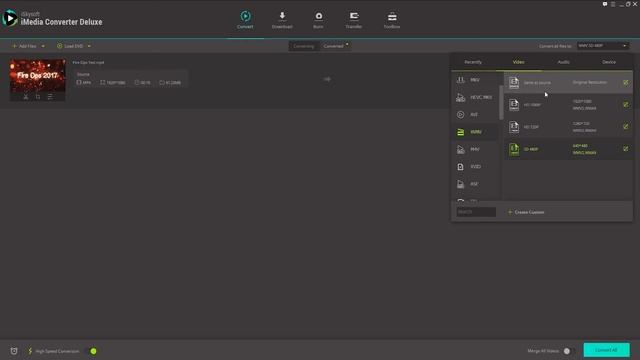This screenshot has width=640, height=360.
Task: Select the MKV format icon
Action: (x=460, y=80)
